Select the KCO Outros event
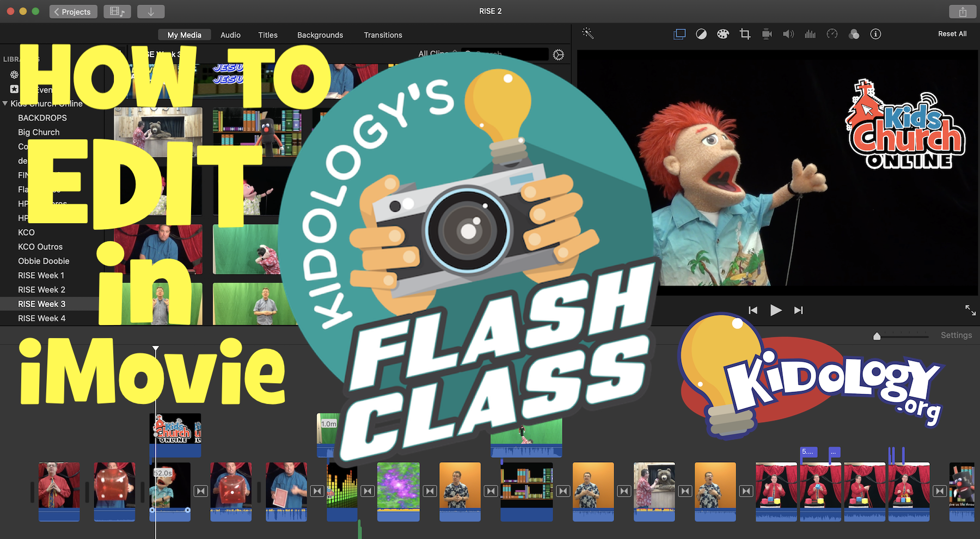Viewport: 980px width, 539px height. pyautogui.click(x=40, y=247)
